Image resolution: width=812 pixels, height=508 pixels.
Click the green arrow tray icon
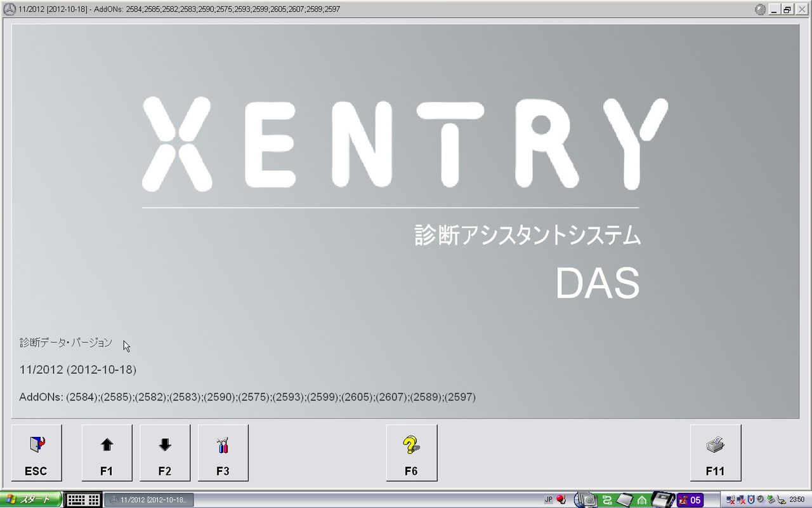770,500
